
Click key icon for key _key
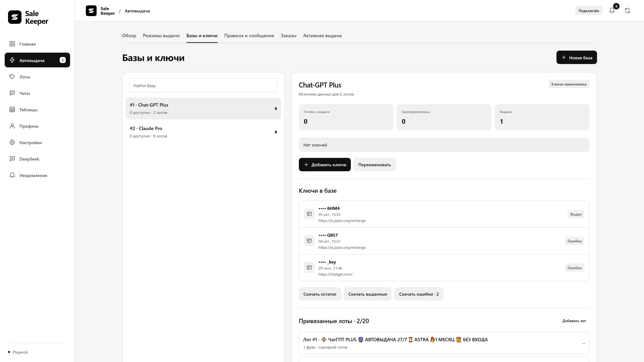pyautogui.click(x=309, y=268)
